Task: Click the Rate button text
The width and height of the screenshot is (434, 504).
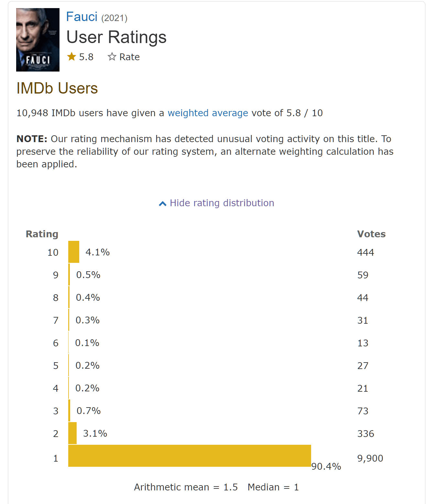Action: (130, 57)
